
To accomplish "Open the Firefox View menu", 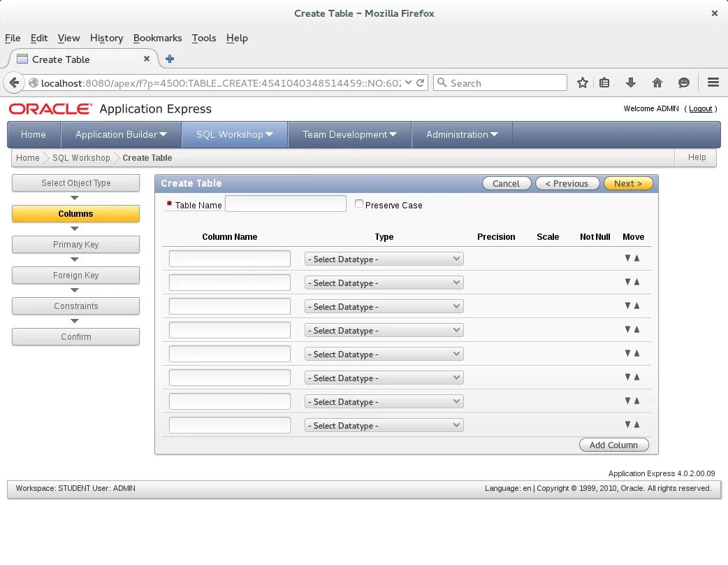I will tap(68, 38).
